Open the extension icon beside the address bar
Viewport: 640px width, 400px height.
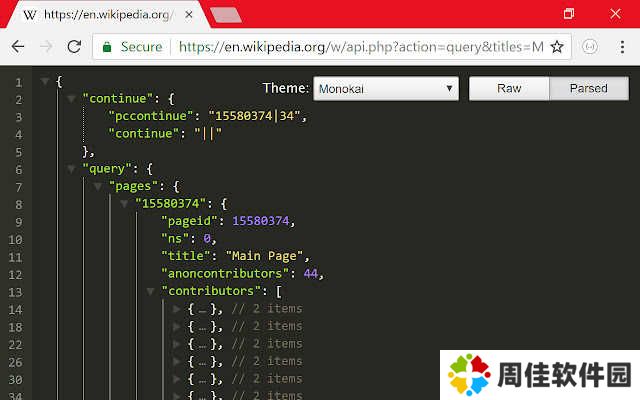click(x=590, y=47)
